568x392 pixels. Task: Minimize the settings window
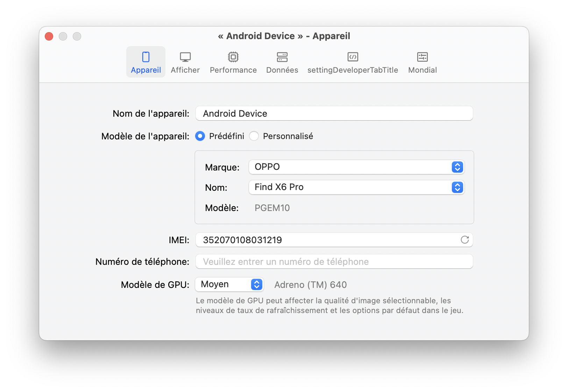(x=63, y=36)
